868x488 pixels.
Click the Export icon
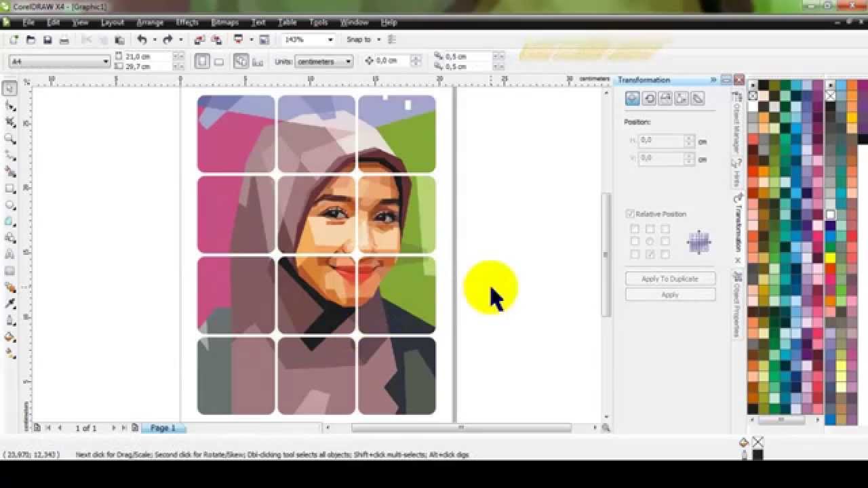click(216, 40)
